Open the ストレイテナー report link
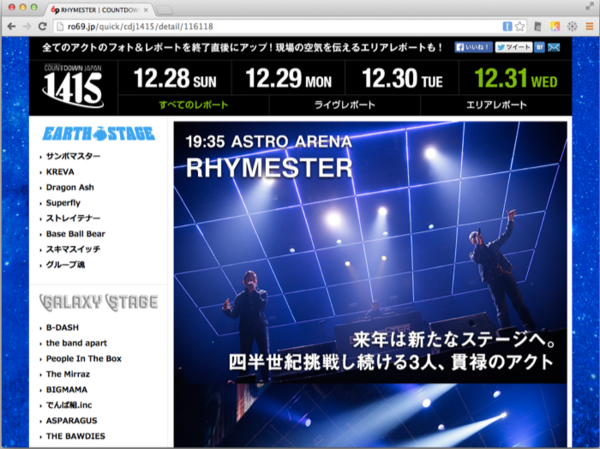Screen dimensions: 600x449 73,218
